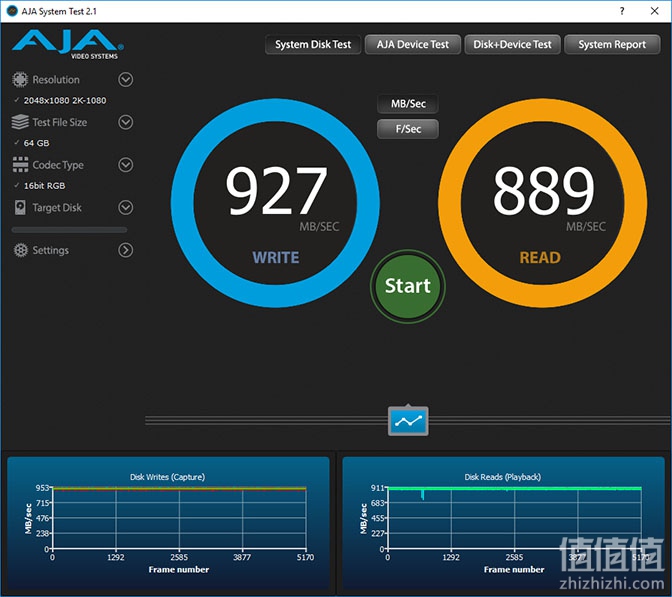The width and height of the screenshot is (672, 597).
Task: Switch to AJA Device Test
Action: (x=413, y=45)
